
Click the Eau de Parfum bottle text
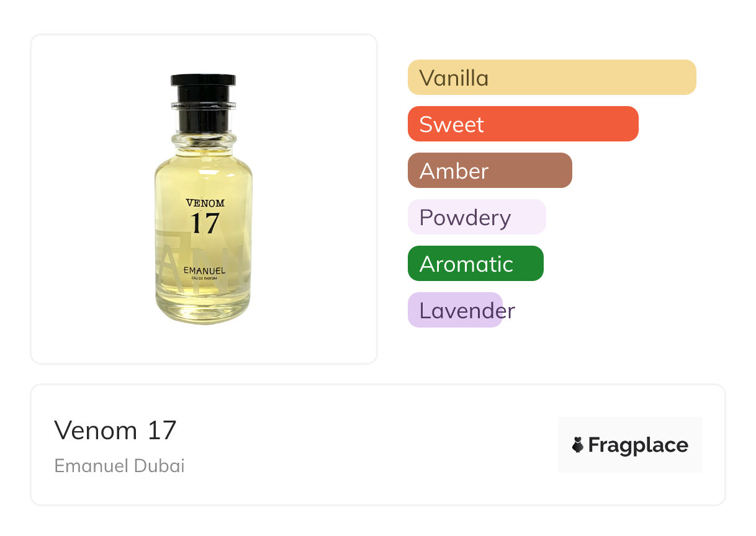204,280
